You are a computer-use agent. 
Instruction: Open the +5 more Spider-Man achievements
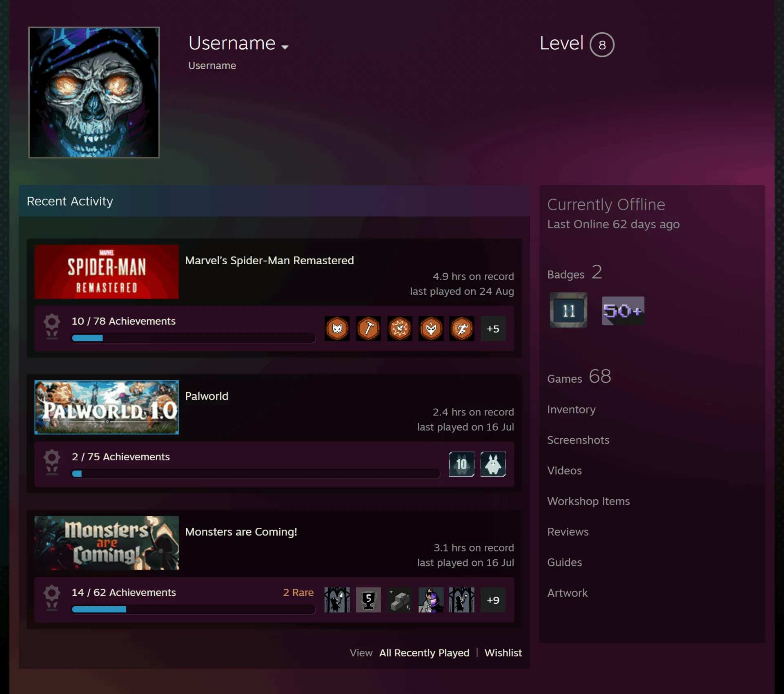tap(493, 328)
